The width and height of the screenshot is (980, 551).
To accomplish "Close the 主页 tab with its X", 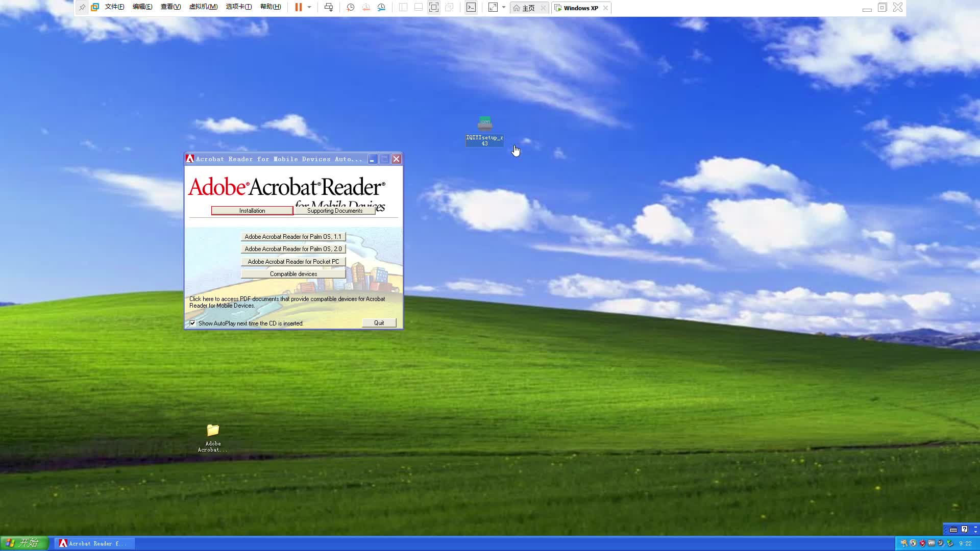I will tap(543, 8).
